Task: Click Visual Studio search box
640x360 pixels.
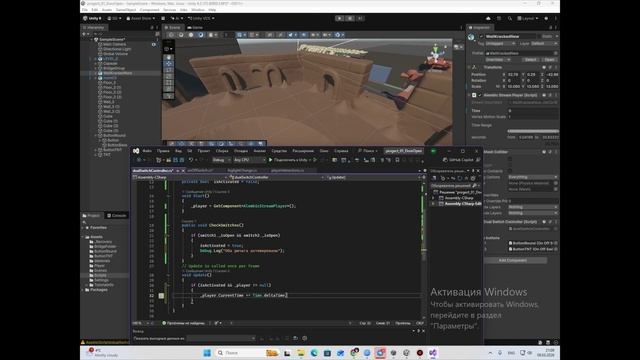Action: pyautogui.click(x=367, y=151)
